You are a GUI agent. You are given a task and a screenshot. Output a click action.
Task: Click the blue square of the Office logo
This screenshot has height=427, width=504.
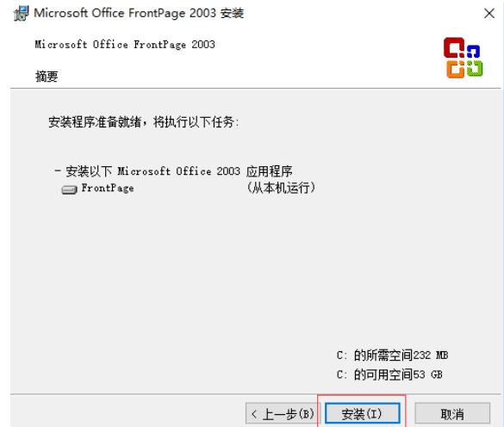pyautogui.click(x=474, y=52)
